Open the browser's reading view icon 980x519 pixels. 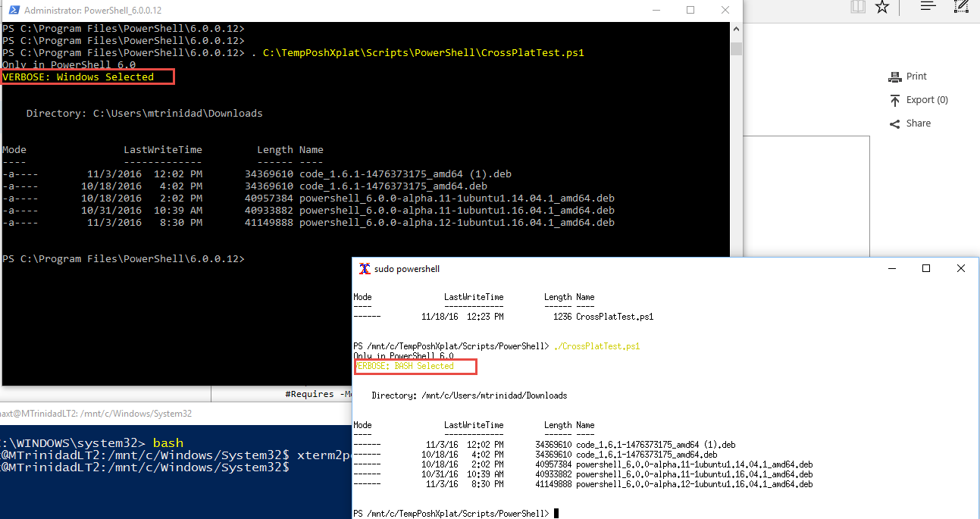[857, 7]
